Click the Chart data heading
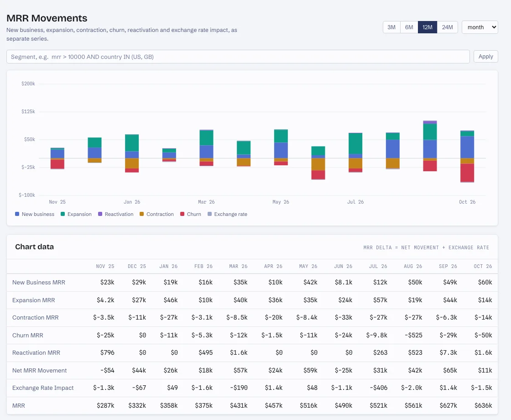511x420 pixels. point(34,247)
